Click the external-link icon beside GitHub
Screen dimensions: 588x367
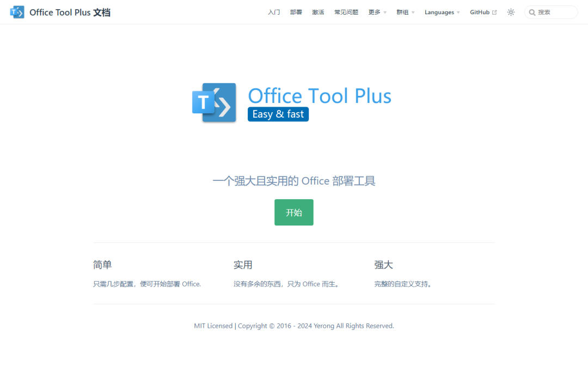494,13
